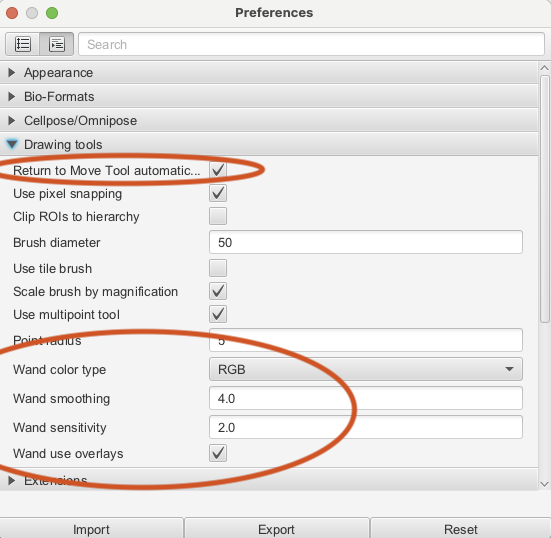The image size is (551, 538).
Task: Click the 'Wand color type' label
Action: pyautogui.click(x=59, y=370)
